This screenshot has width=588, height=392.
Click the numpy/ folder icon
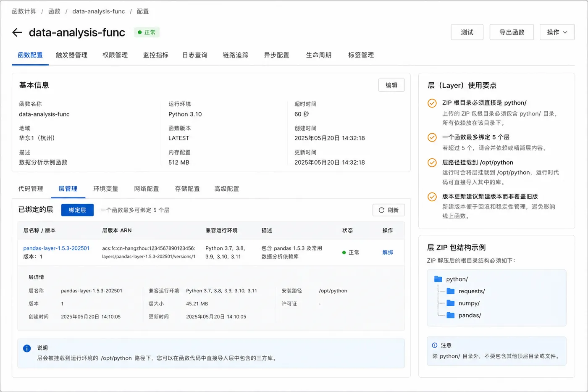(x=451, y=303)
